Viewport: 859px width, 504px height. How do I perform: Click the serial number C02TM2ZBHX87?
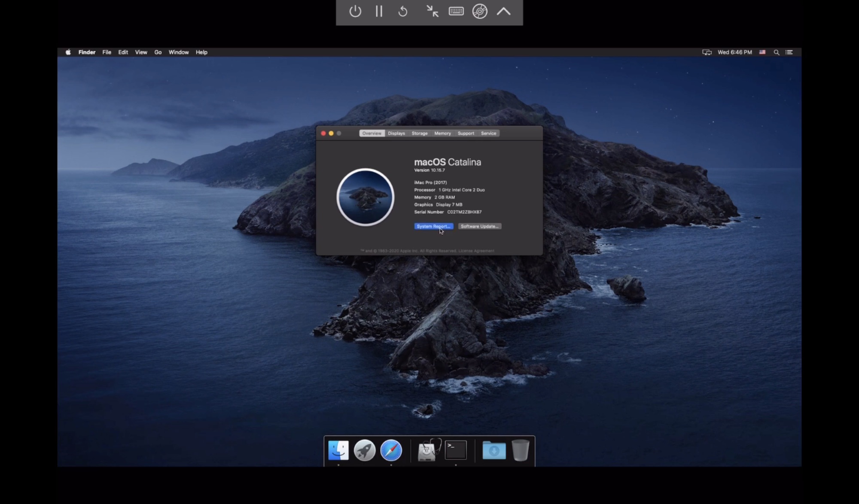(x=464, y=212)
